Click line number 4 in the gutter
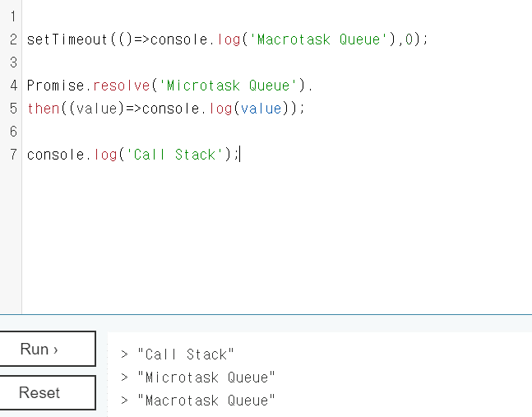Image resolution: width=532 pixels, height=417 pixels. click(14, 86)
